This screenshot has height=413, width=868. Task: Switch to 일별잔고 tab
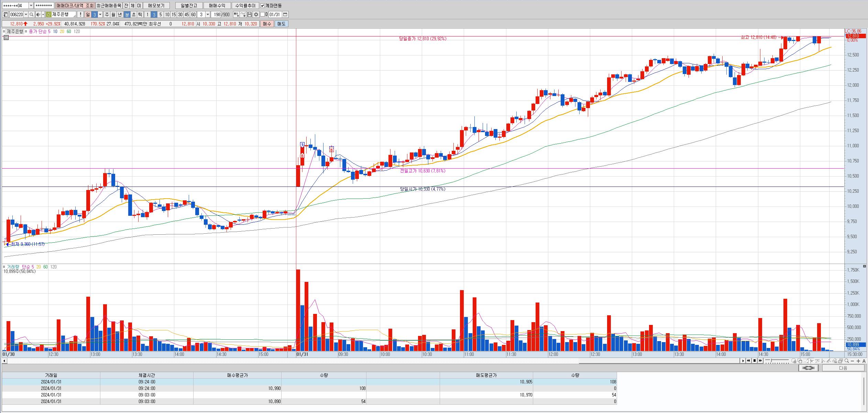189,6
